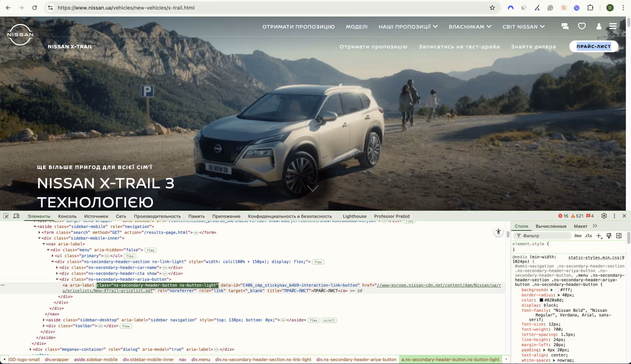The width and height of the screenshot is (631, 364).
Task: Switch to Источники tab
Action: pyautogui.click(x=96, y=216)
